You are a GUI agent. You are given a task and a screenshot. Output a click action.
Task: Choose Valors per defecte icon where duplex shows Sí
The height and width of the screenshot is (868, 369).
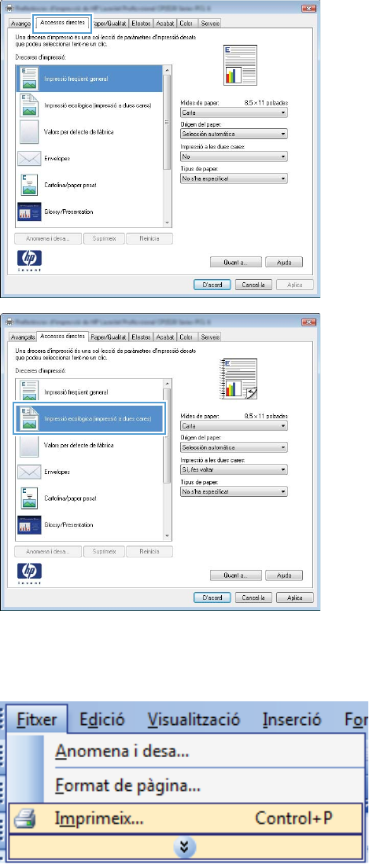pyautogui.click(x=28, y=444)
